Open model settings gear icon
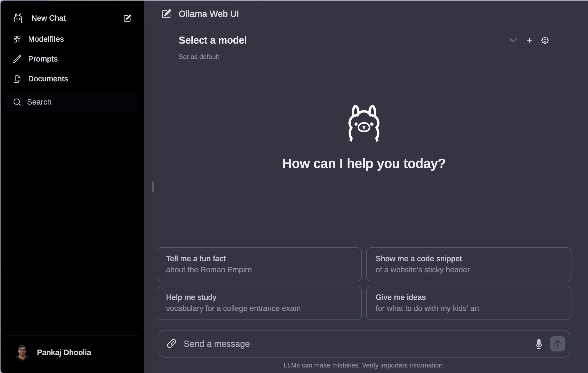Viewport: 588px width, 373px height. pos(545,40)
